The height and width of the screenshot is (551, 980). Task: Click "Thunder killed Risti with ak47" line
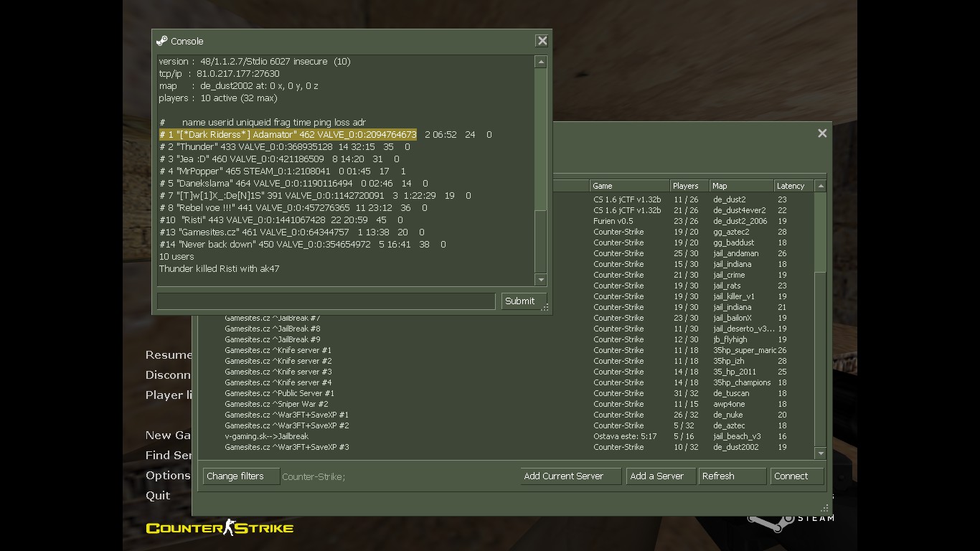219,268
